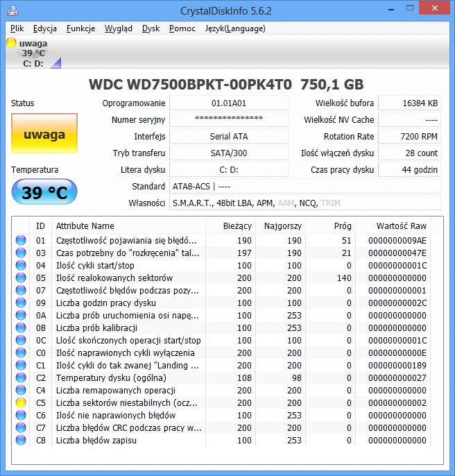Click the blue status icon for attribute 07
This screenshot has width=455, height=476.
tap(21, 290)
